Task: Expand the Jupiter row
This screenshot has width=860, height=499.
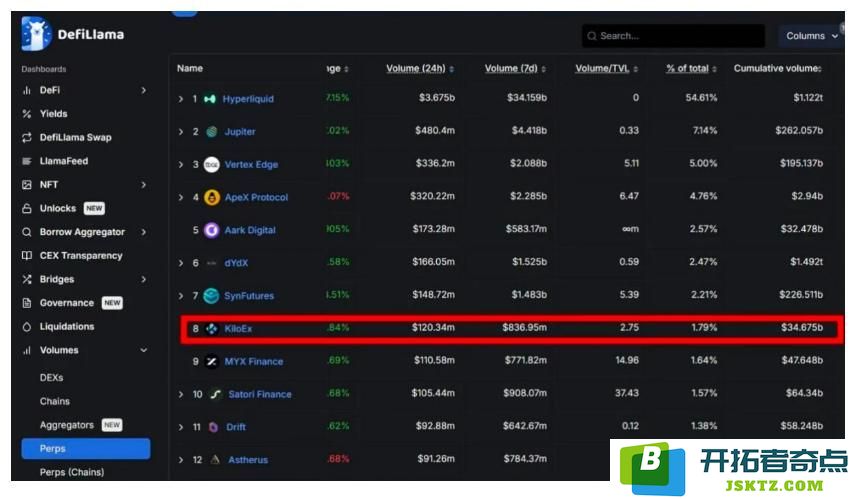Action: pyautogui.click(x=181, y=132)
